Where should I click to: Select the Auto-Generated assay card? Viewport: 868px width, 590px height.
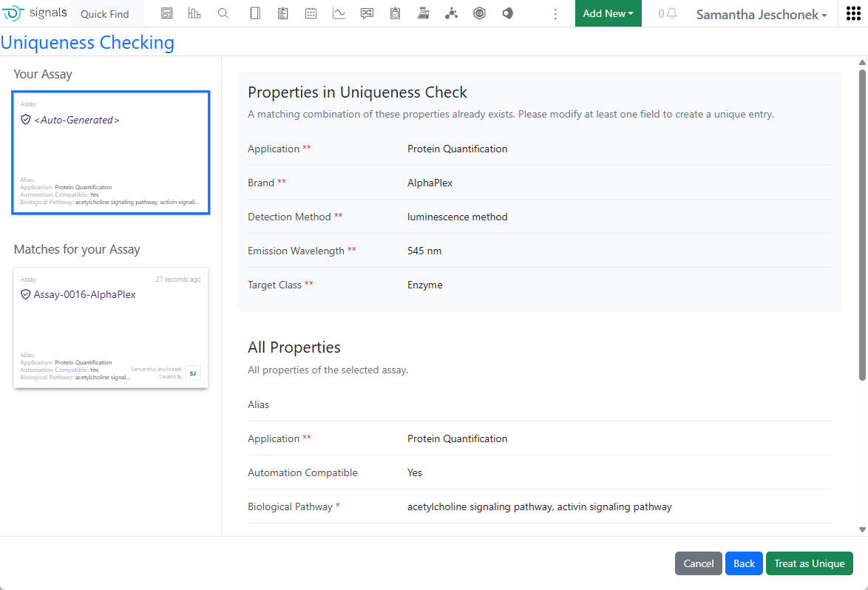tap(111, 152)
